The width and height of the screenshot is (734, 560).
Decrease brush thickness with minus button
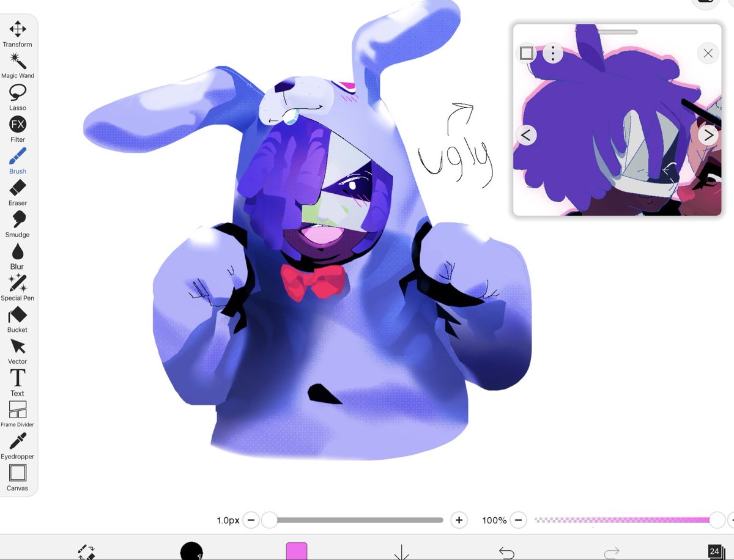click(x=251, y=520)
